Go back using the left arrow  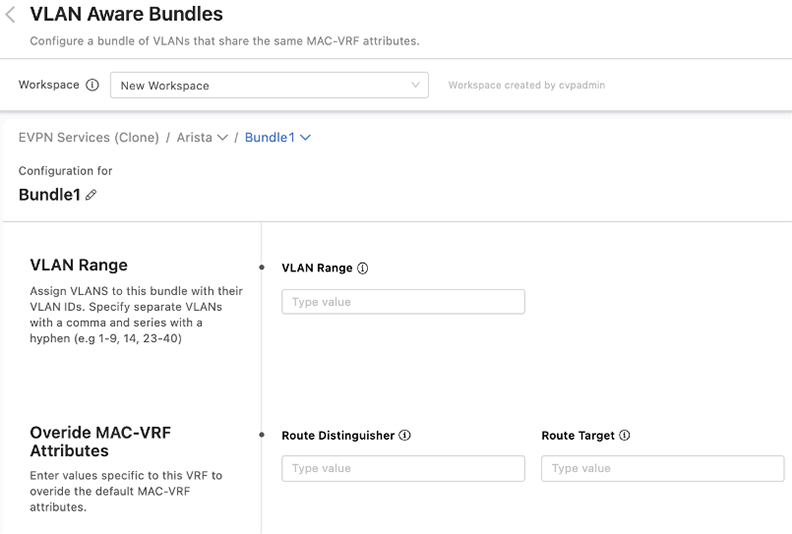[10, 15]
